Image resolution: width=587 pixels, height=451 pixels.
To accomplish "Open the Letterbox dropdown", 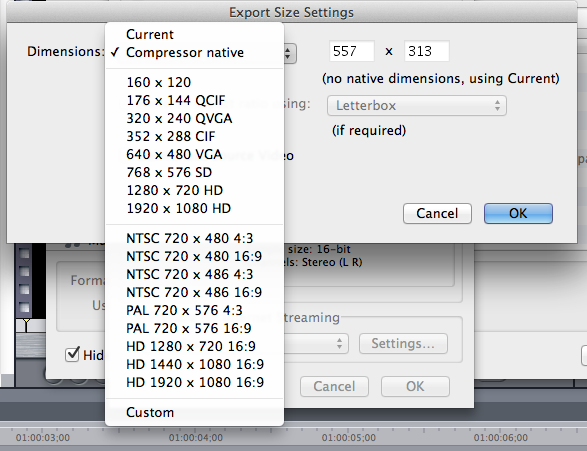I will click(417, 106).
